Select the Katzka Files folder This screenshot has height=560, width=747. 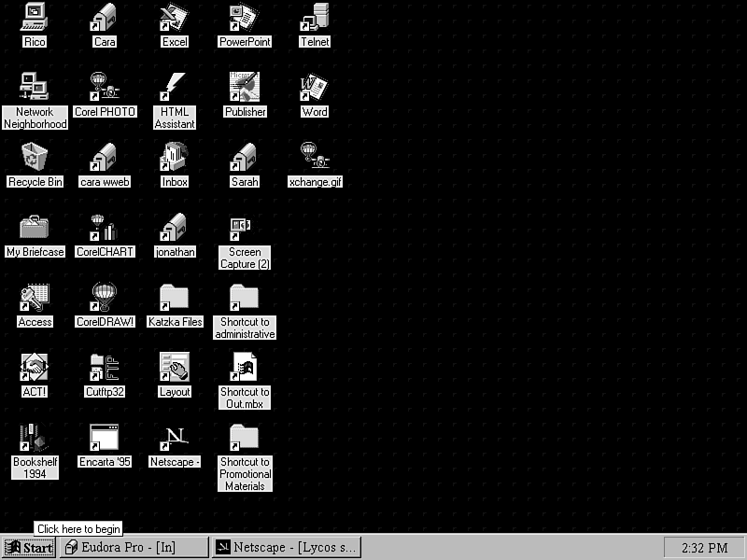[x=175, y=297]
